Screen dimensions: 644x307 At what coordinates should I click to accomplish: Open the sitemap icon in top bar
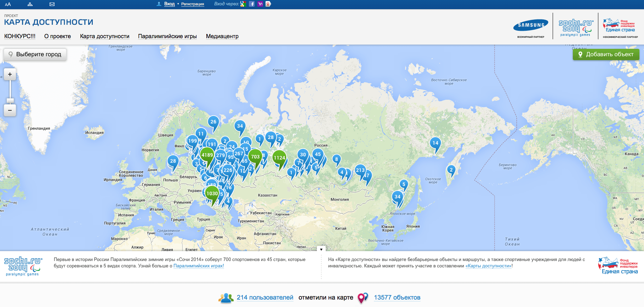30,4
